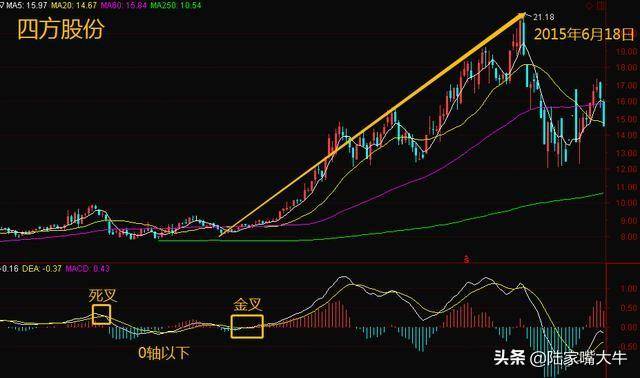640x378 pixels.
Task: Click the red diamond icon at the top right
Action: [x=589, y=6]
